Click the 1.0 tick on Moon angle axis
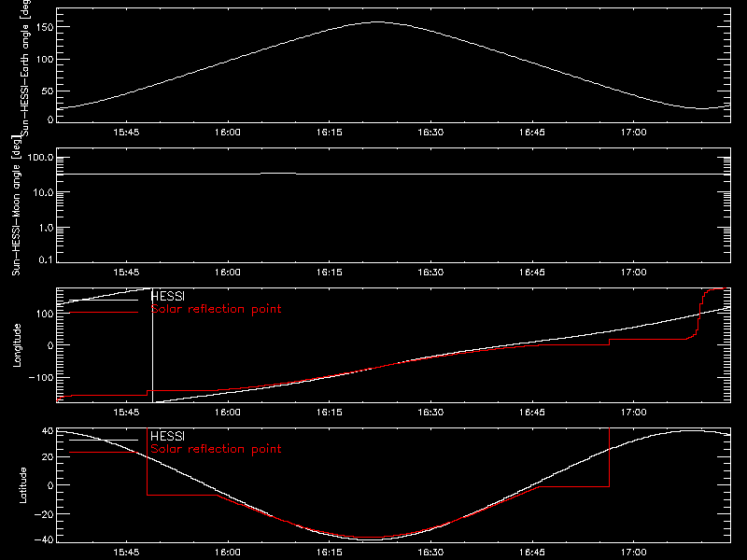This screenshot has width=747, height=560. click(46, 228)
